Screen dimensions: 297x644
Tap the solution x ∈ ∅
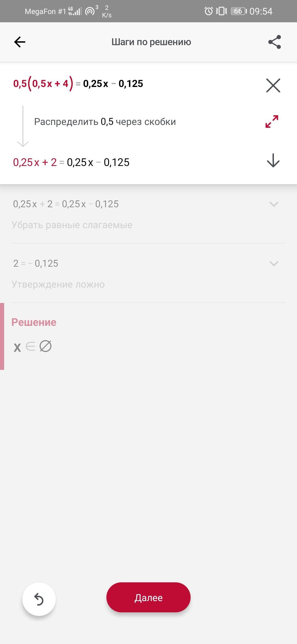click(x=32, y=346)
